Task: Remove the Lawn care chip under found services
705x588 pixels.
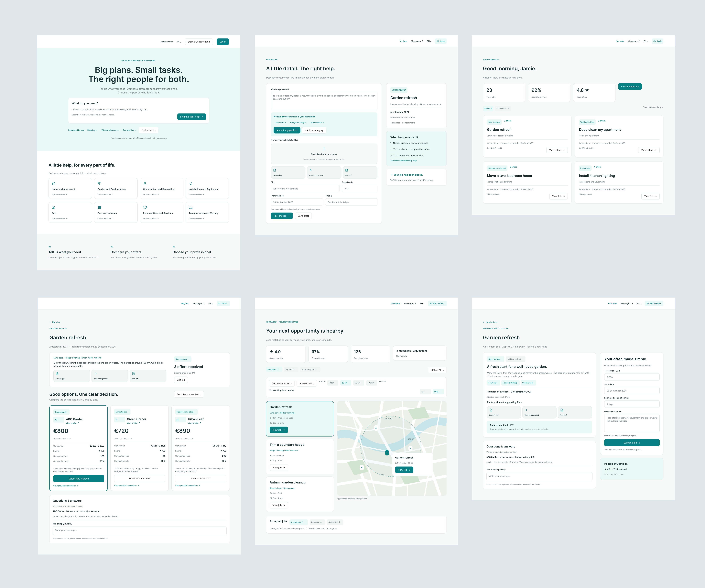Action: click(286, 123)
